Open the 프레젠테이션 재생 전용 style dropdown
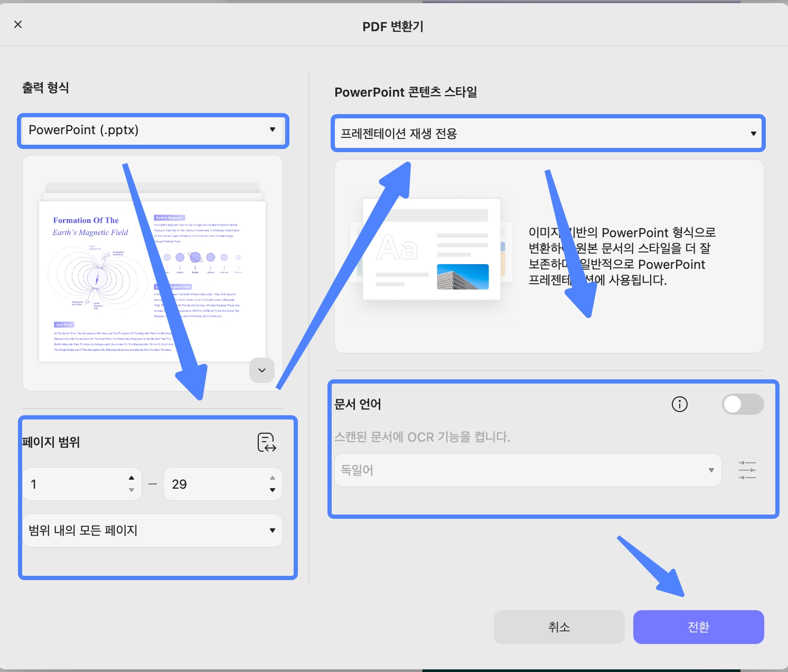This screenshot has height=672, width=788. pos(548,134)
